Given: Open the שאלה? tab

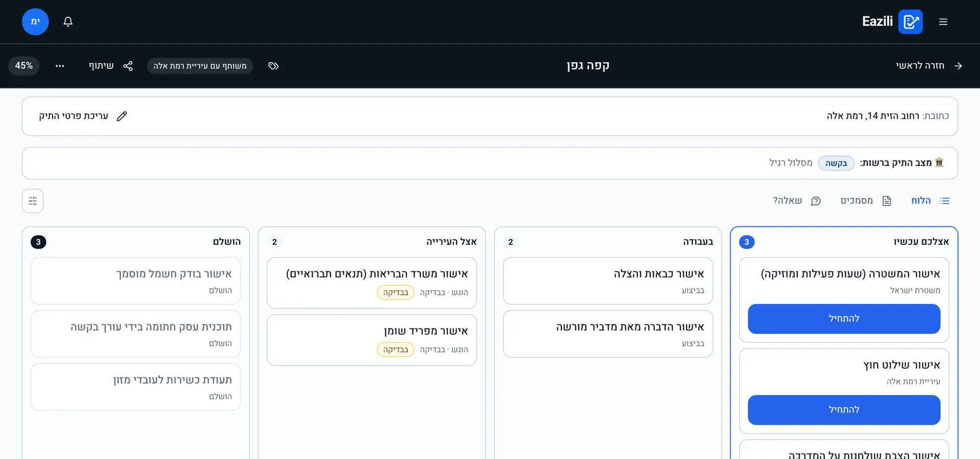Looking at the screenshot, I should (x=797, y=201).
